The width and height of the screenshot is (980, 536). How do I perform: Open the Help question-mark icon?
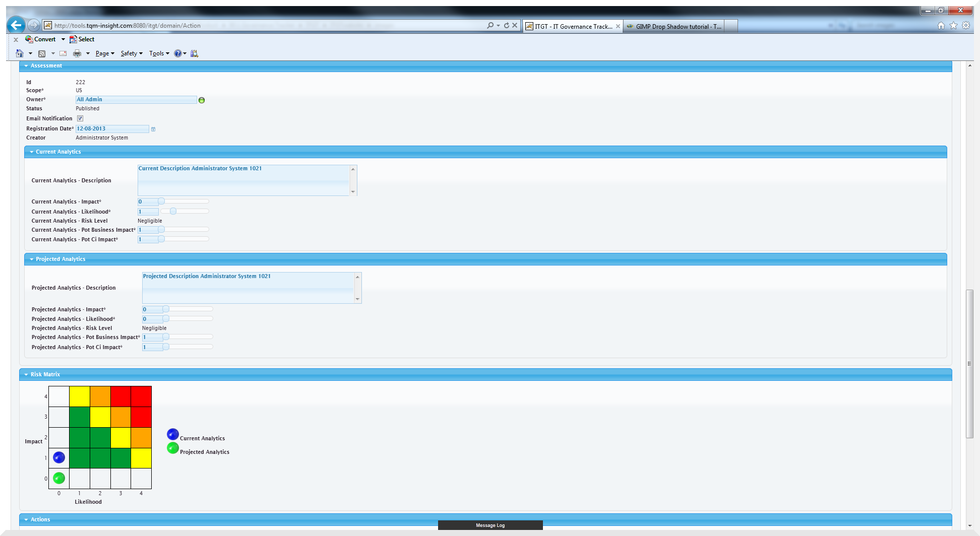177,53
